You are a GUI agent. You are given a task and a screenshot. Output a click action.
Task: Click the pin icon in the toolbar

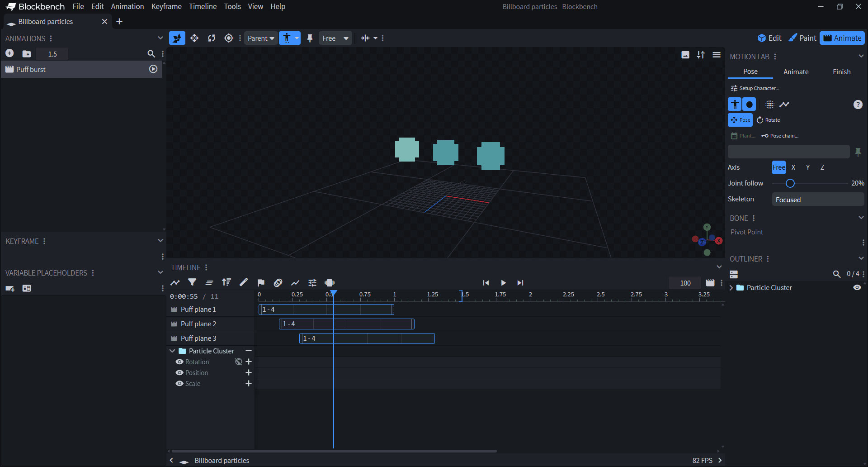click(310, 38)
